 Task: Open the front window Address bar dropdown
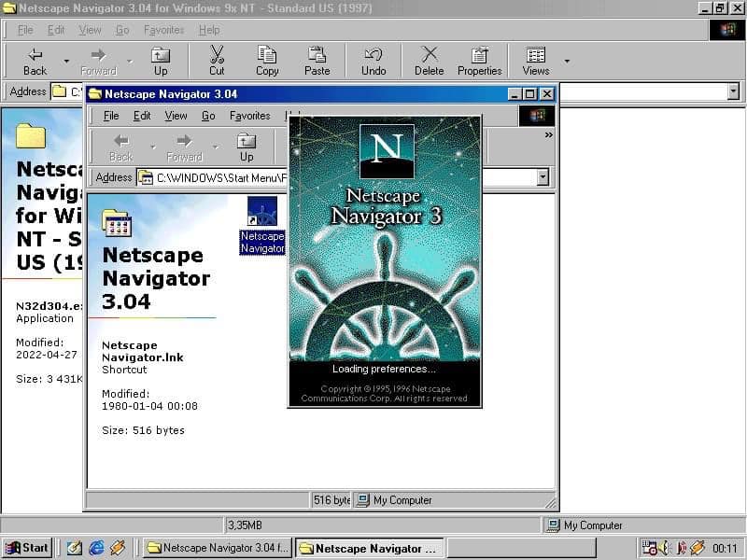click(543, 177)
